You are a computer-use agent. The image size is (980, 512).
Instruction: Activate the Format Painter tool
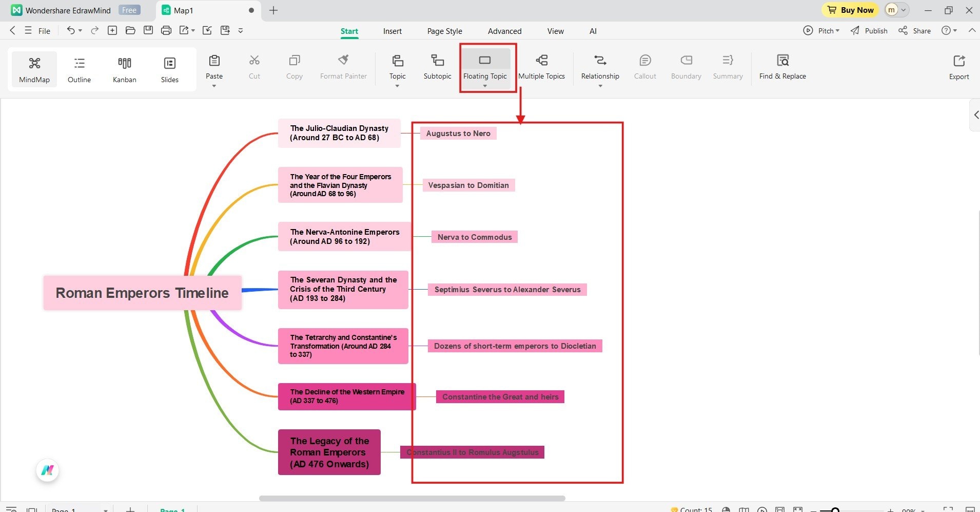coord(343,67)
